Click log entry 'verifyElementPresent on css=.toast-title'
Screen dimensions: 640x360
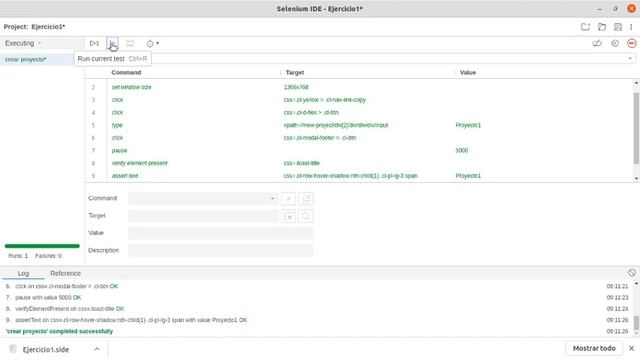click(x=70, y=309)
